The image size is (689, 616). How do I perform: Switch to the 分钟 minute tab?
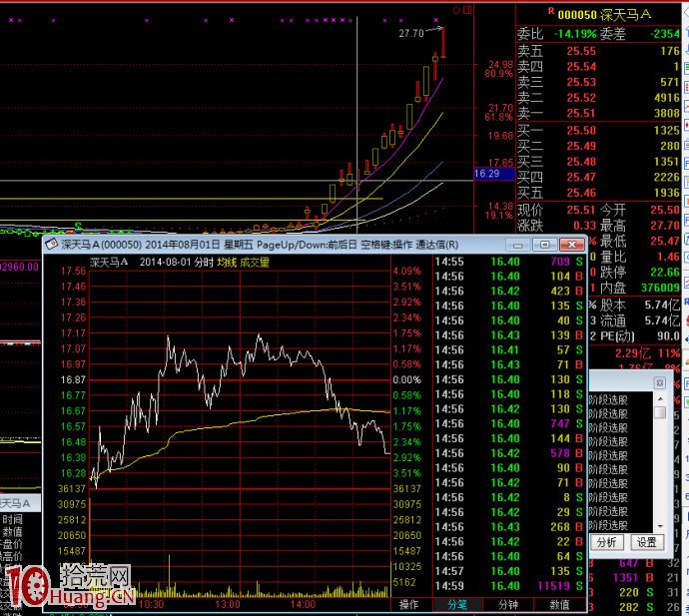(508, 605)
